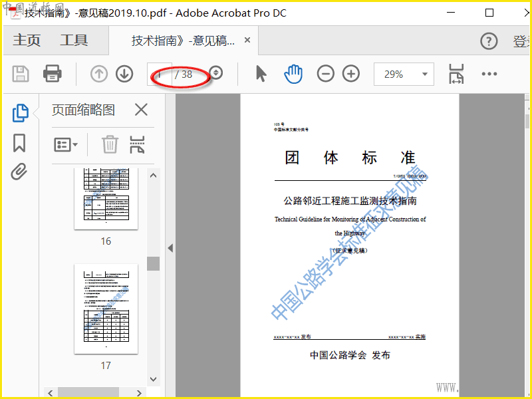Click the page number input field

coord(160,74)
